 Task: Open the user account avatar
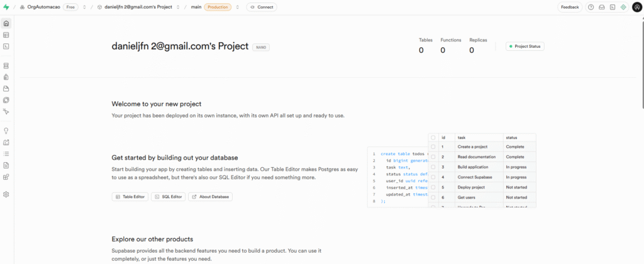point(635,7)
